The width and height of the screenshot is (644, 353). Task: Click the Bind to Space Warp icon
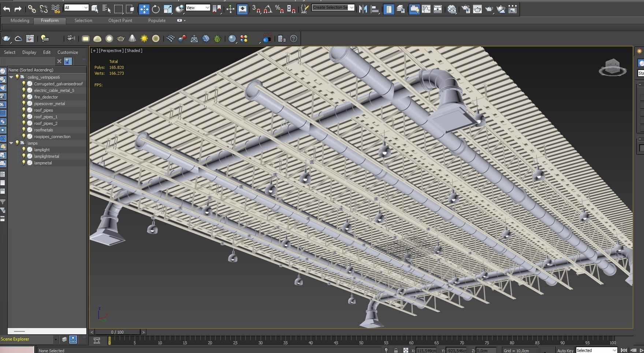click(x=56, y=9)
